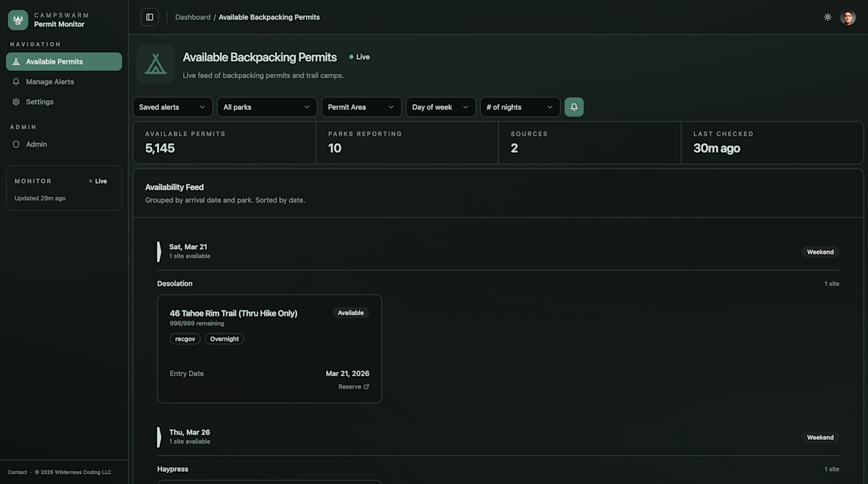Click the Available Permits 5,145 stat
The width and height of the screenshot is (868, 484).
tap(224, 143)
